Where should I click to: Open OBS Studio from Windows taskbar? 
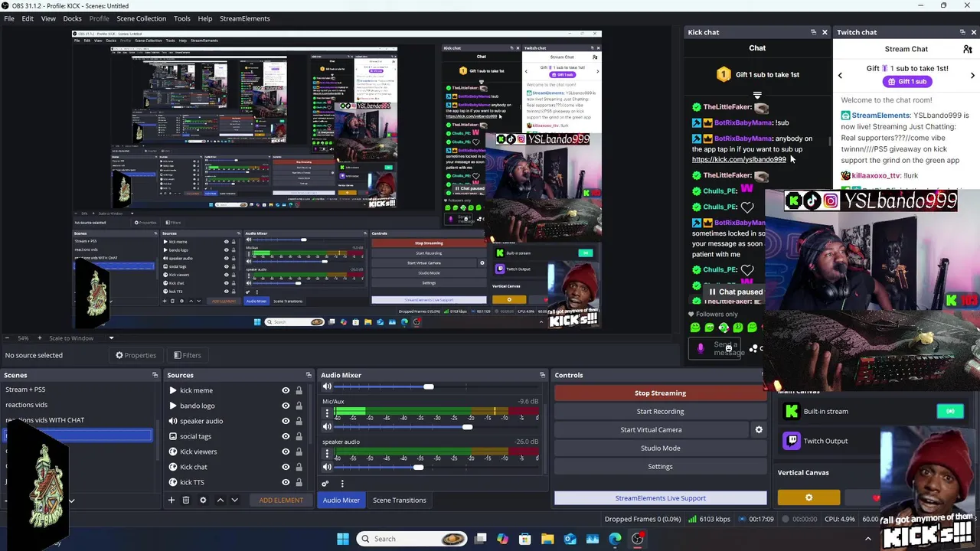(x=637, y=539)
